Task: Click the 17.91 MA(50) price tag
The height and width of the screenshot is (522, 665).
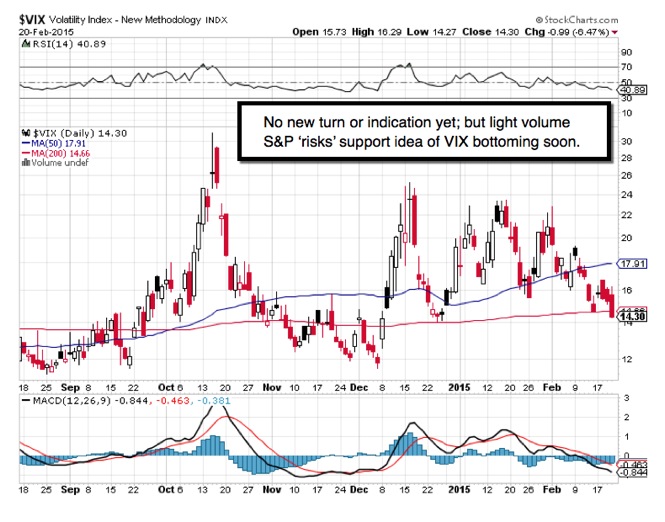Action: [632, 264]
